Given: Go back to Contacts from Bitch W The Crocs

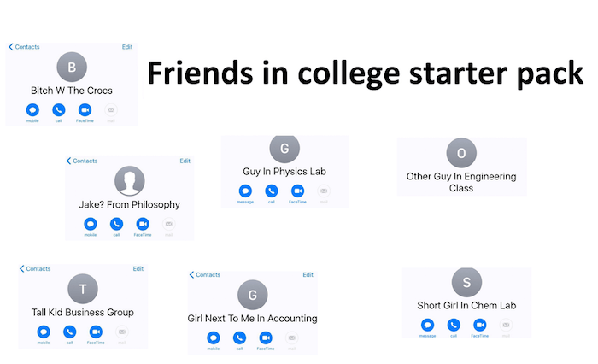Looking at the screenshot, I should [24, 47].
